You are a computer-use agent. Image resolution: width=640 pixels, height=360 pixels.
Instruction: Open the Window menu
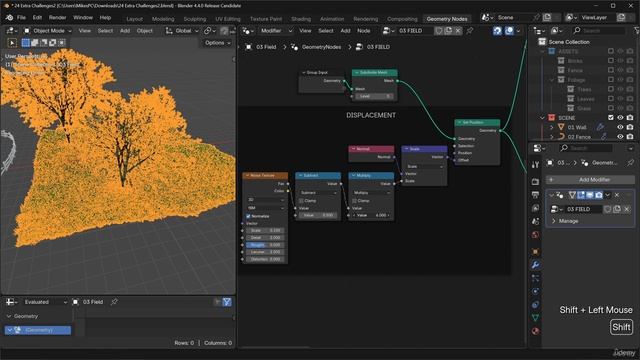[x=83, y=18]
